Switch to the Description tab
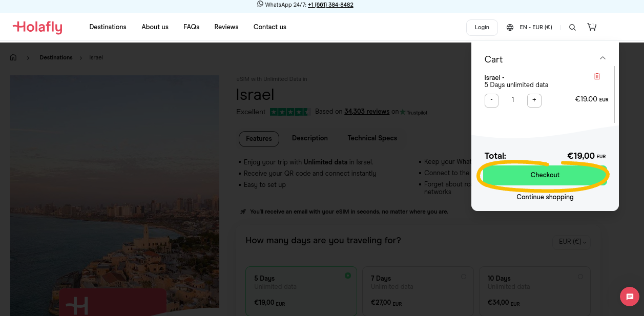This screenshot has width=644, height=316. [x=310, y=138]
